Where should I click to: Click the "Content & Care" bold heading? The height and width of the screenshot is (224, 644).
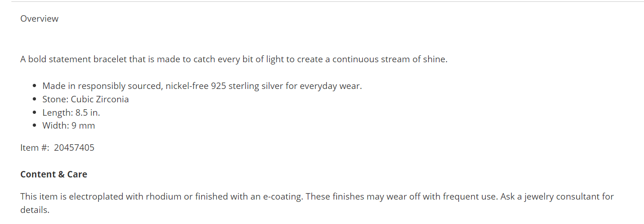54,175
